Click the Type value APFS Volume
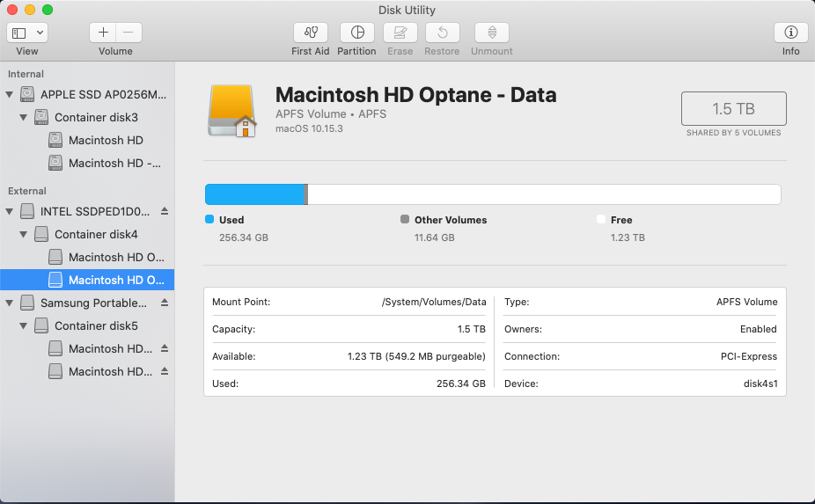This screenshot has width=815, height=504. pos(747,302)
